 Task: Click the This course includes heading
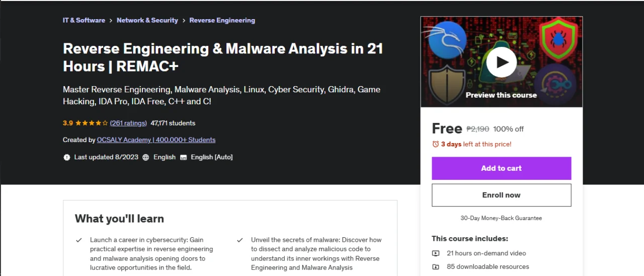470,239
